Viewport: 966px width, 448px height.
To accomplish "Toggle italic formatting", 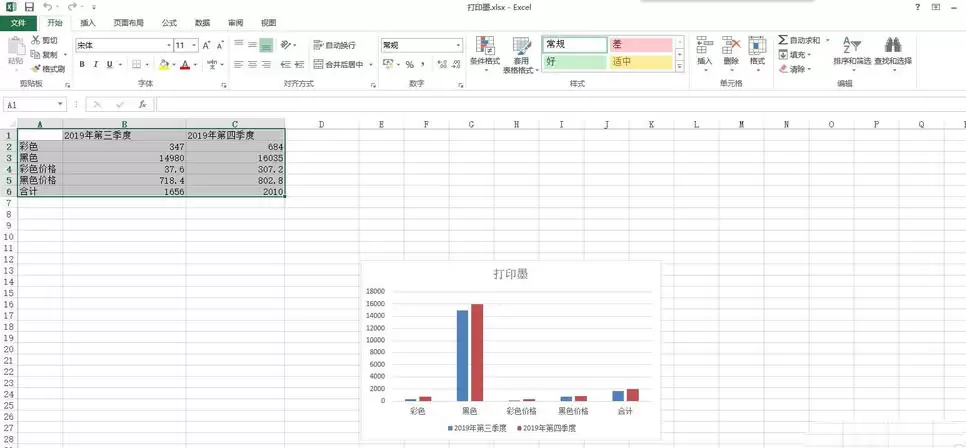I will point(96,65).
